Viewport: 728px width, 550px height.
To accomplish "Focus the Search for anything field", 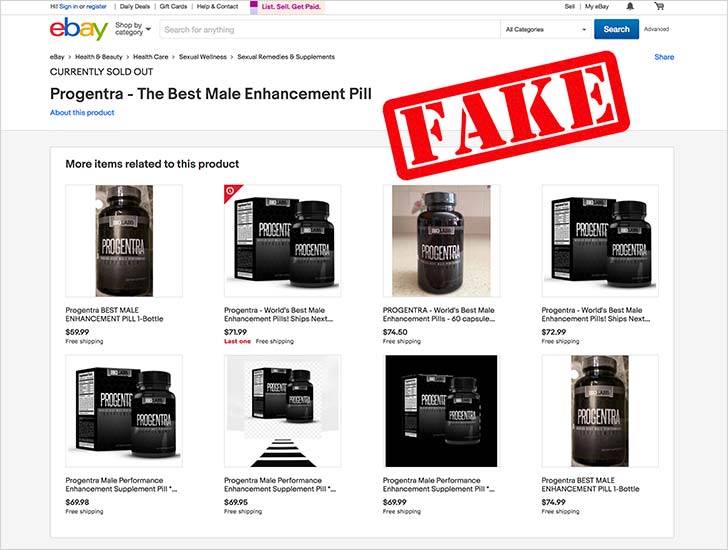I will [330, 29].
